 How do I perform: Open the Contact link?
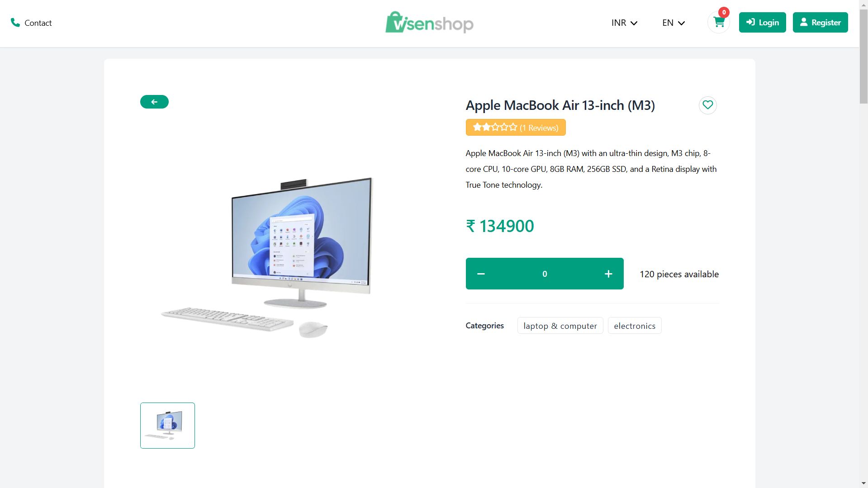pyautogui.click(x=38, y=23)
